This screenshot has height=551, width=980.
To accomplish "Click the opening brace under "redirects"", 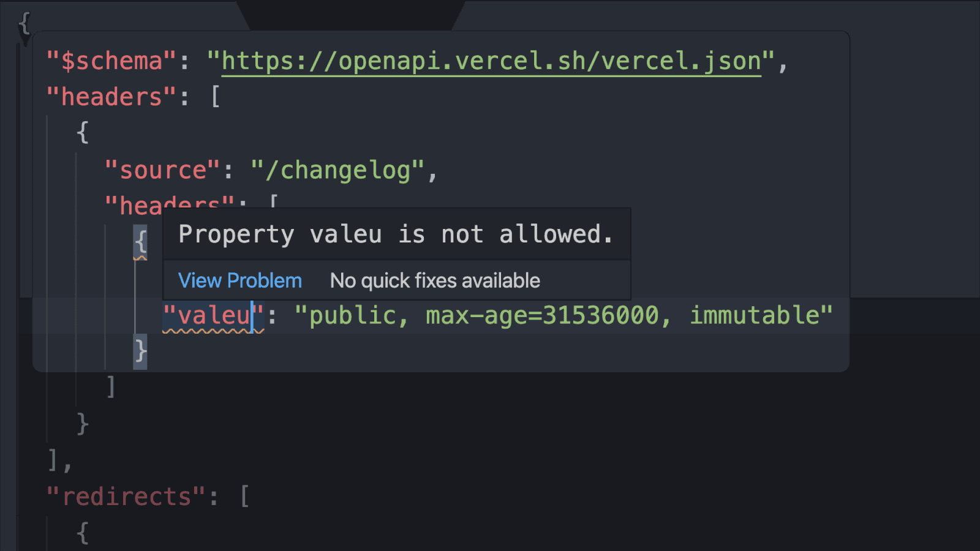I will point(83,533).
